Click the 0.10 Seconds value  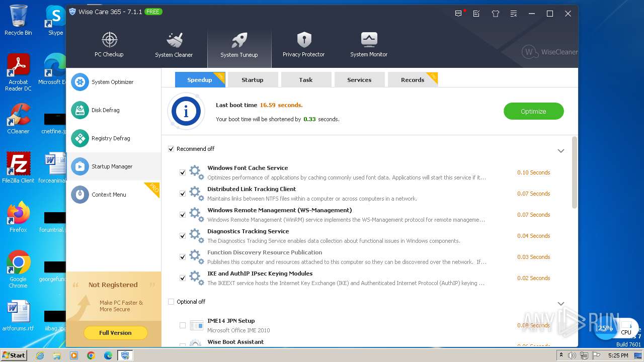pos(533,172)
